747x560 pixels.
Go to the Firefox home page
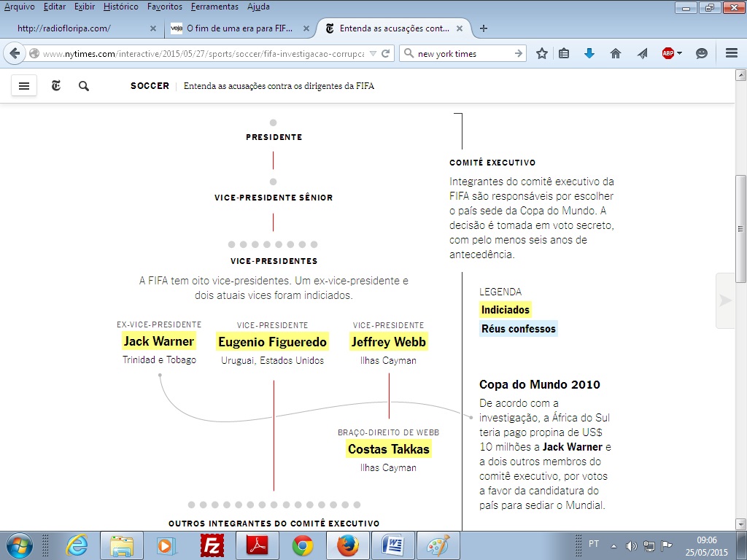tap(616, 53)
